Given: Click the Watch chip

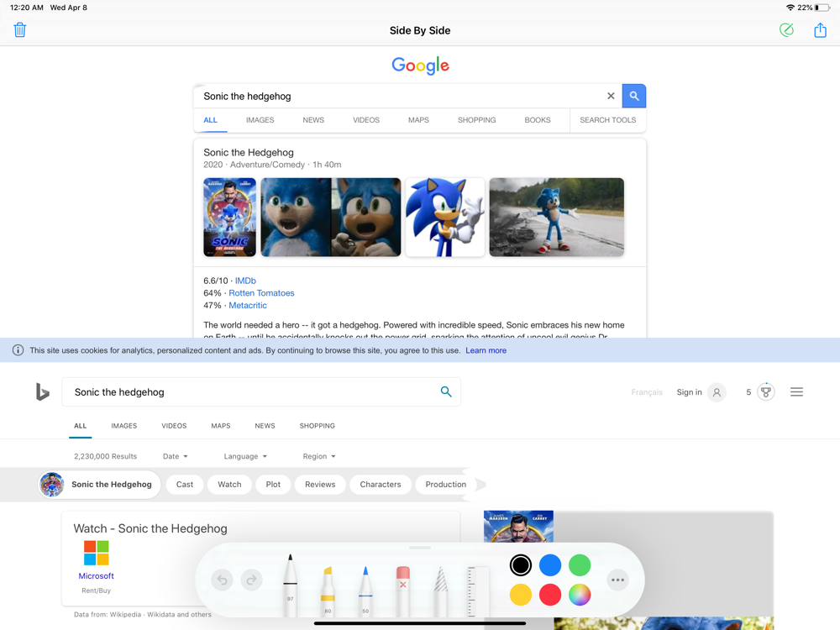Looking at the screenshot, I should coord(229,485).
